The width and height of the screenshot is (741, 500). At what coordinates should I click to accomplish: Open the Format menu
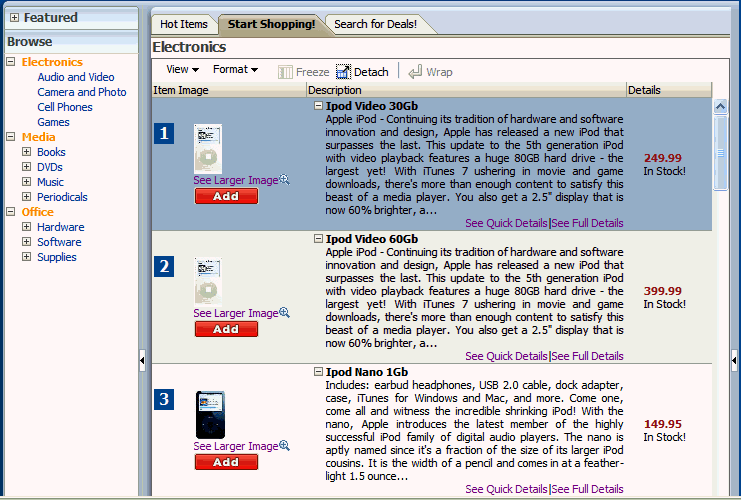point(235,69)
